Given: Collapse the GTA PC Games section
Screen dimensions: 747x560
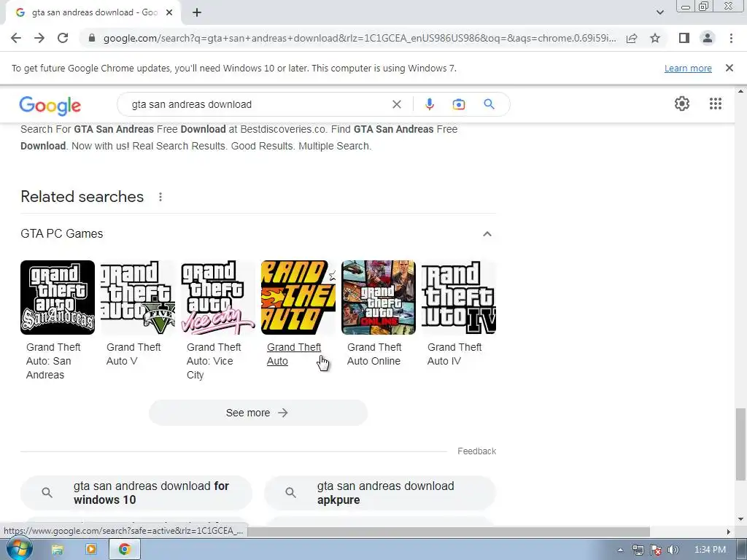Looking at the screenshot, I should tap(487, 234).
